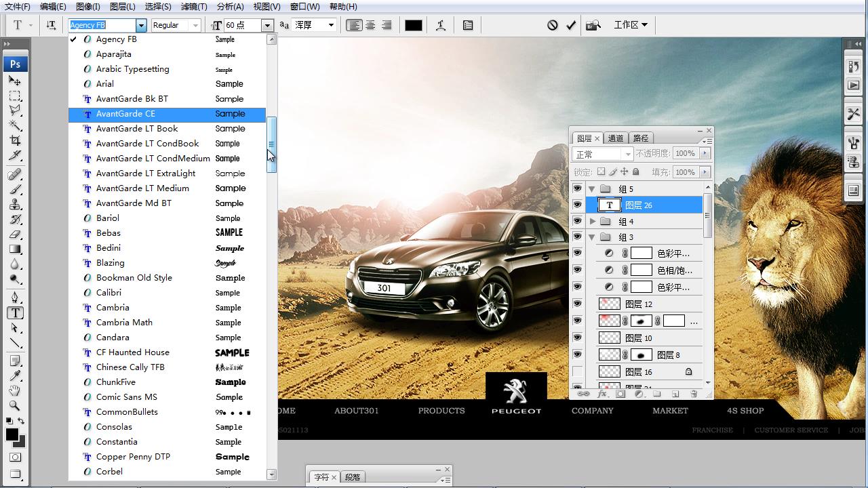Open the font size dropdown

click(267, 25)
